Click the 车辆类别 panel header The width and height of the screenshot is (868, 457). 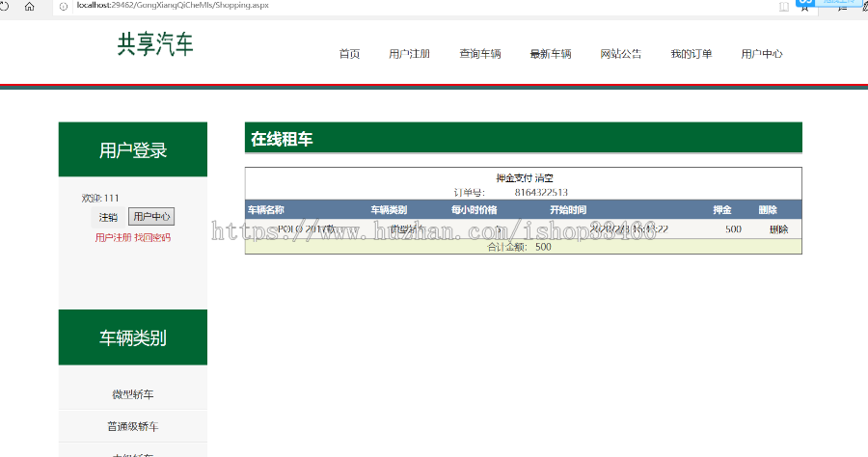(x=133, y=337)
